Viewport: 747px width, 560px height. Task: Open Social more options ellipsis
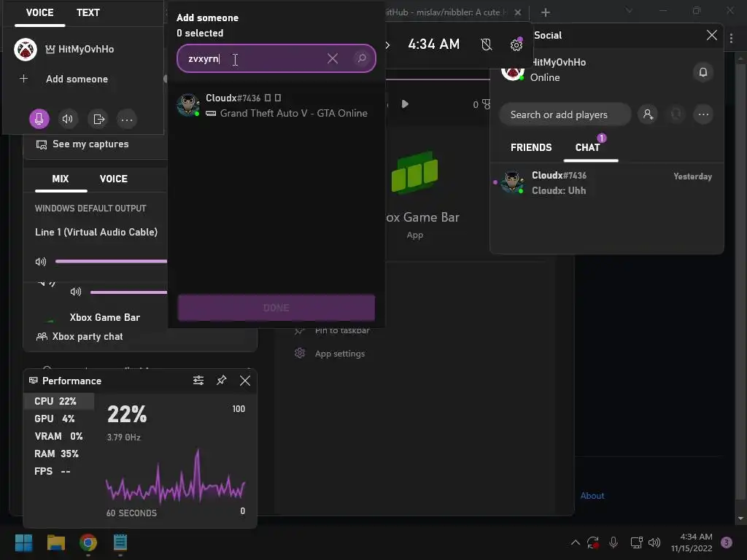703,114
